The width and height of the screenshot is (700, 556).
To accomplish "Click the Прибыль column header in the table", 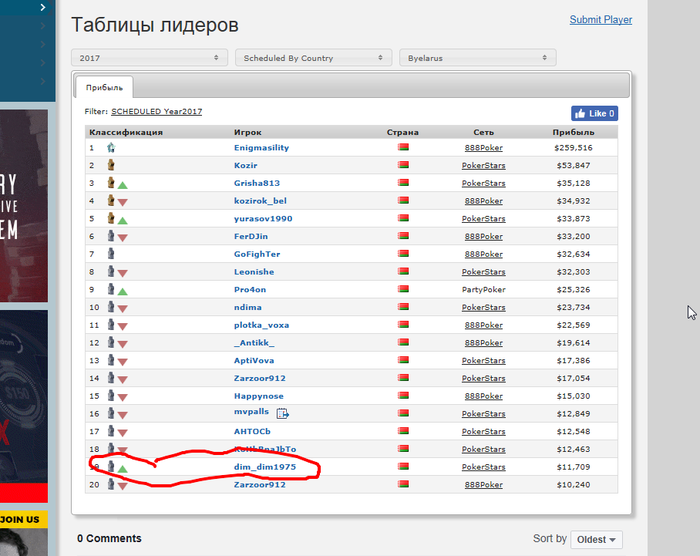I will click(573, 132).
